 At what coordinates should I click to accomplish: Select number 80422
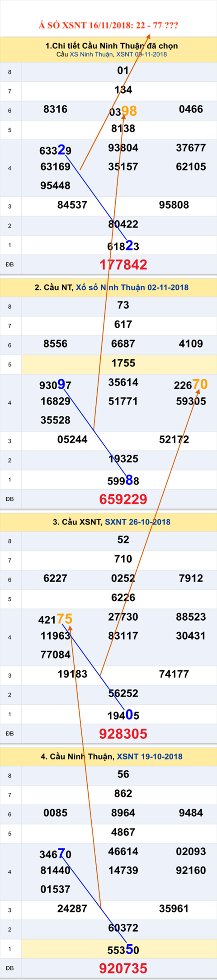click(x=123, y=224)
